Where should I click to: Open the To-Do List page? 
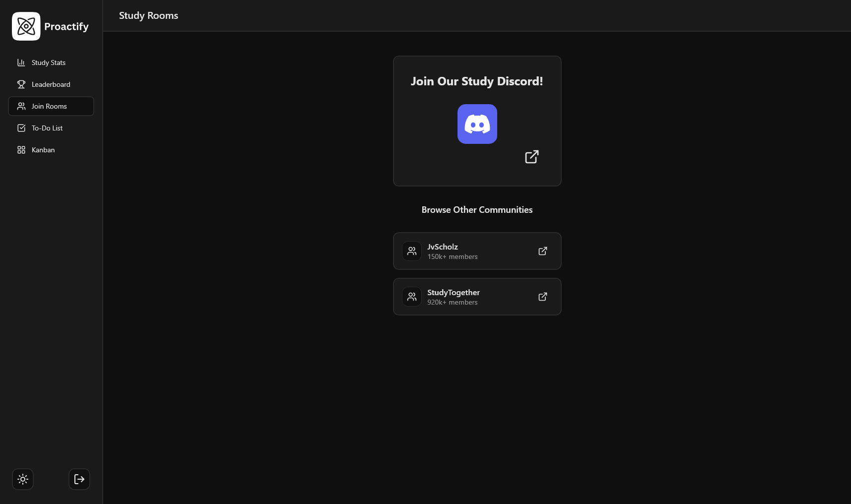coord(51,128)
